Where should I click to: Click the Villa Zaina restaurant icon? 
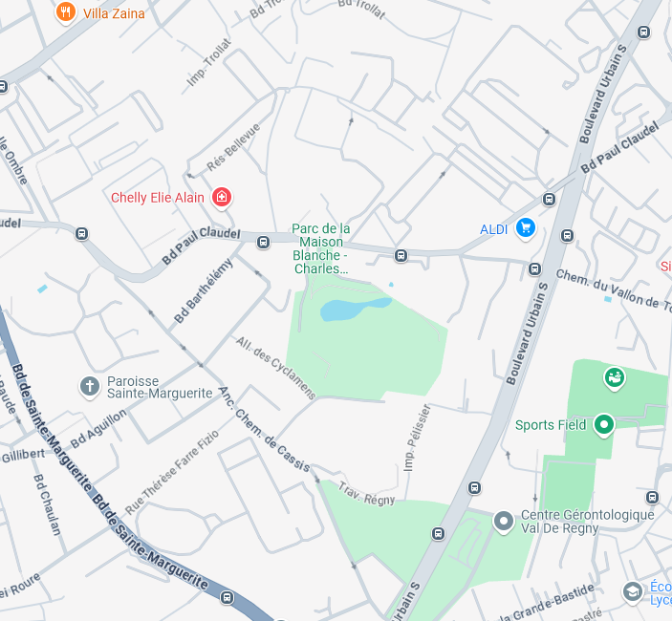(66, 12)
